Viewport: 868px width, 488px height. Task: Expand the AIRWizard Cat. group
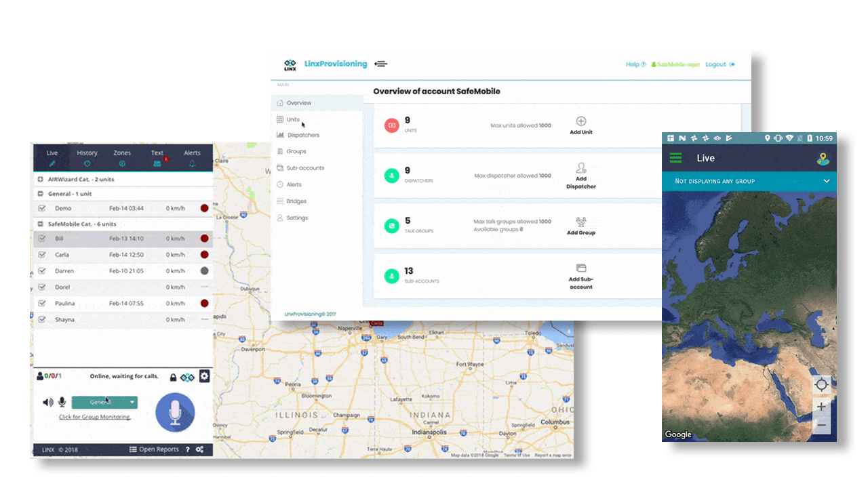coord(41,180)
